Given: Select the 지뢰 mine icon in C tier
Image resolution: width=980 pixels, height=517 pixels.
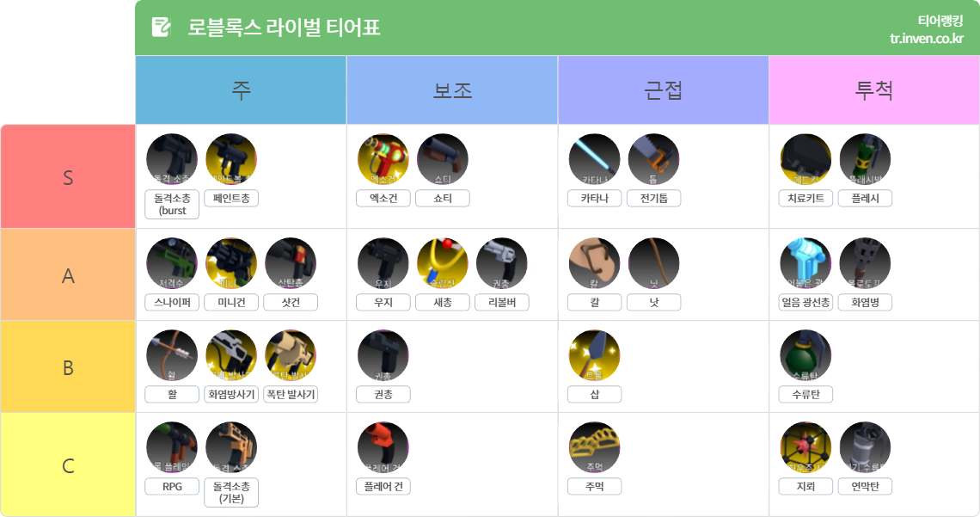Looking at the screenshot, I should [x=805, y=447].
